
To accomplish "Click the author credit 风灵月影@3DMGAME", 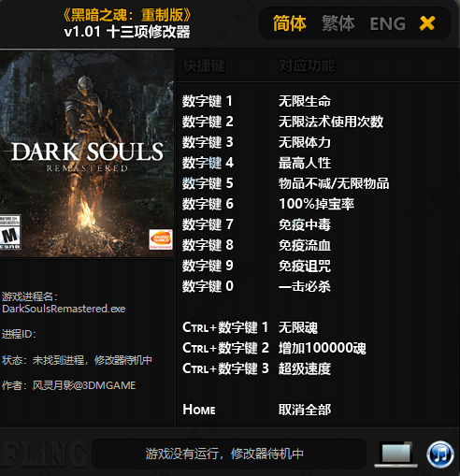I will point(84,385).
